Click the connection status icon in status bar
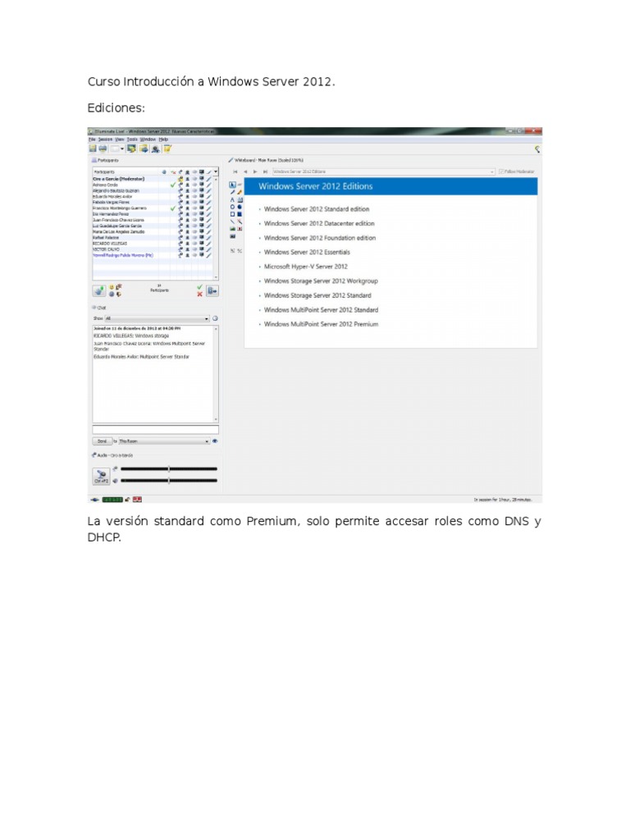 pos(95,500)
